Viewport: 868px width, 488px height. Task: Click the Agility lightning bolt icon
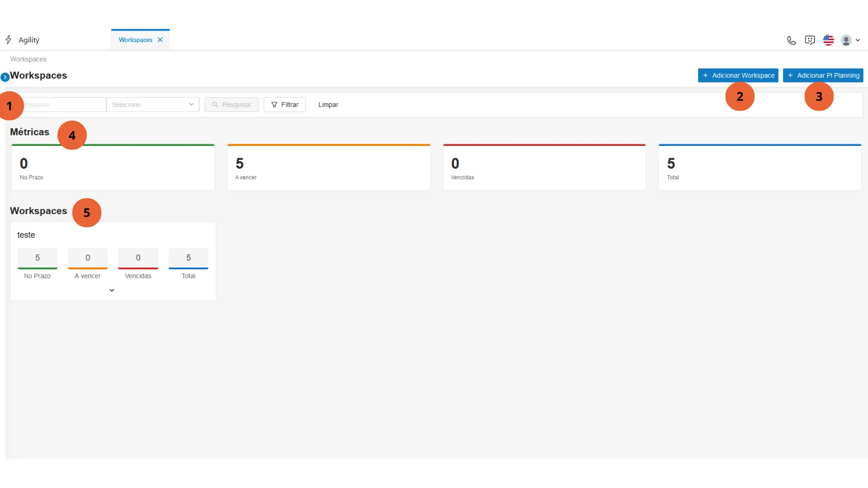pos(9,40)
